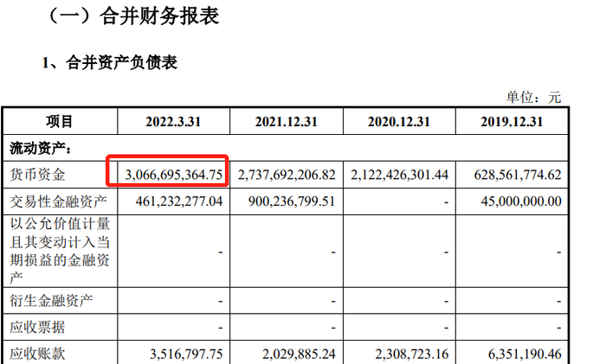Select the 2020.12.31 column header
Image resolution: width=606 pixels, height=364 pixels.
pos(399,122)
